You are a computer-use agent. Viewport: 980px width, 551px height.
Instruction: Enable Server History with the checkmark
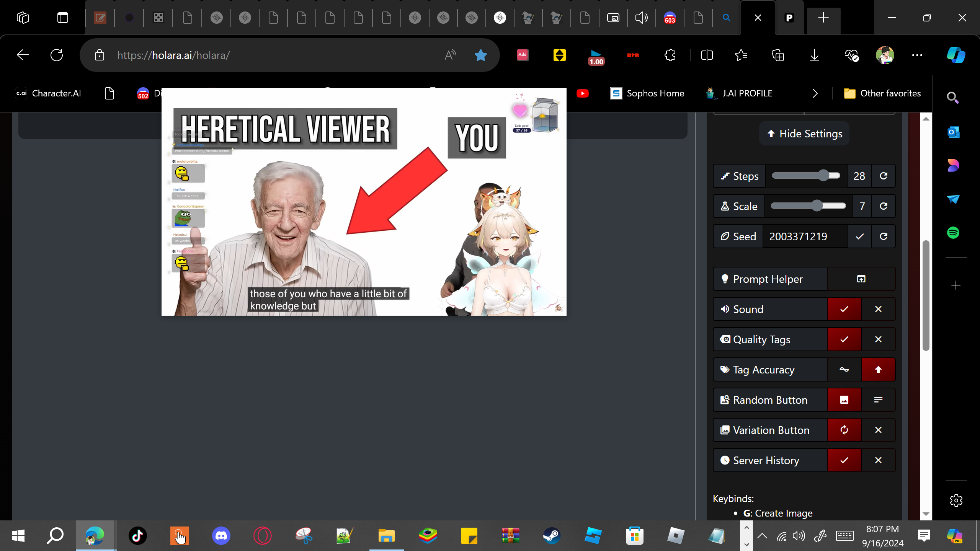point(844,460)
